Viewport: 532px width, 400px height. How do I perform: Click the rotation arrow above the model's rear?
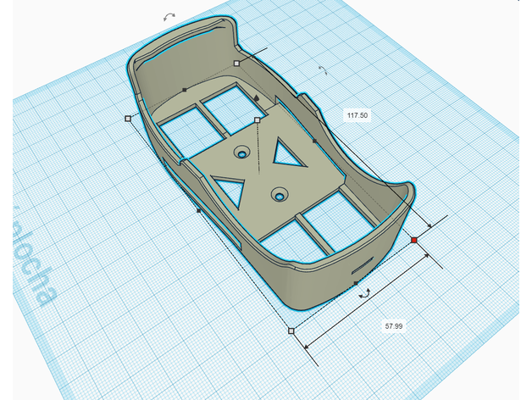click(x=169, y=16)
